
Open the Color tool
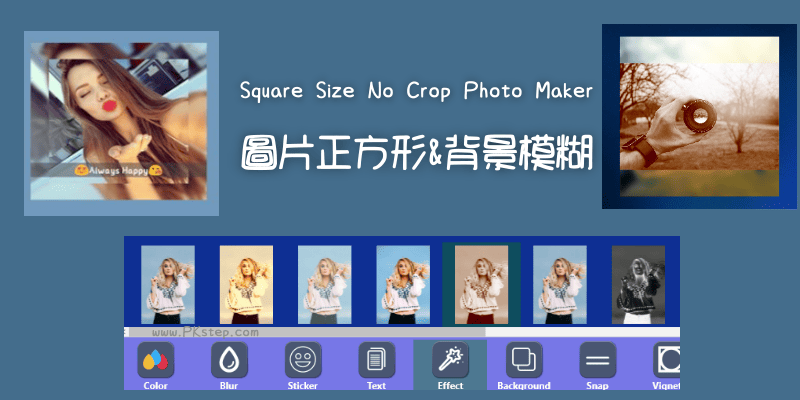156,360
